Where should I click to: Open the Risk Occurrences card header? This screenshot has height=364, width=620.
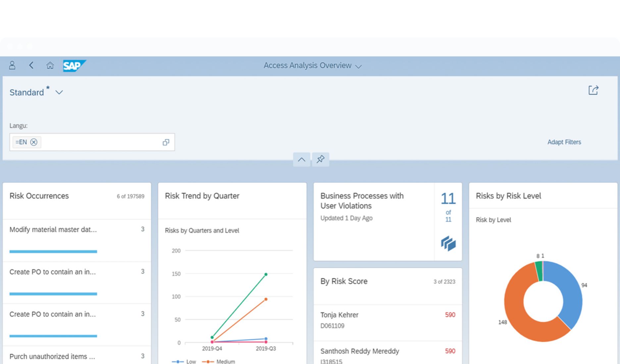pos(39,196)
